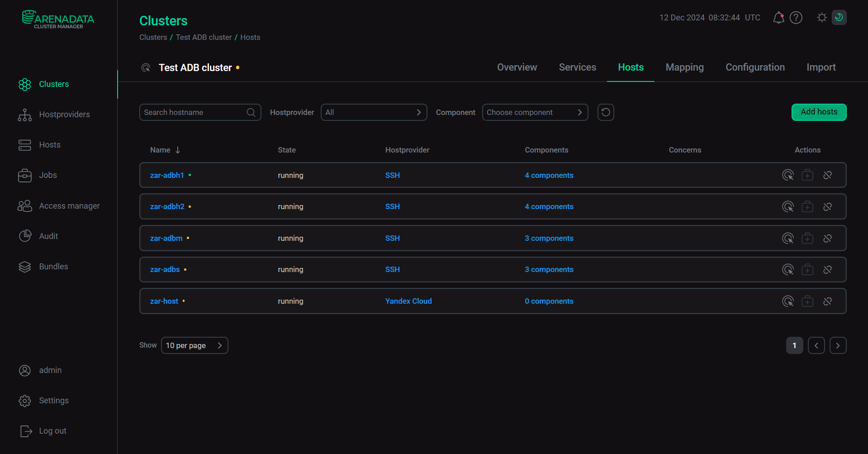This screenshot has height=454, width=868.
Task: Click maintenance mode icon for zar-adbh2
Action: (807, 207)
